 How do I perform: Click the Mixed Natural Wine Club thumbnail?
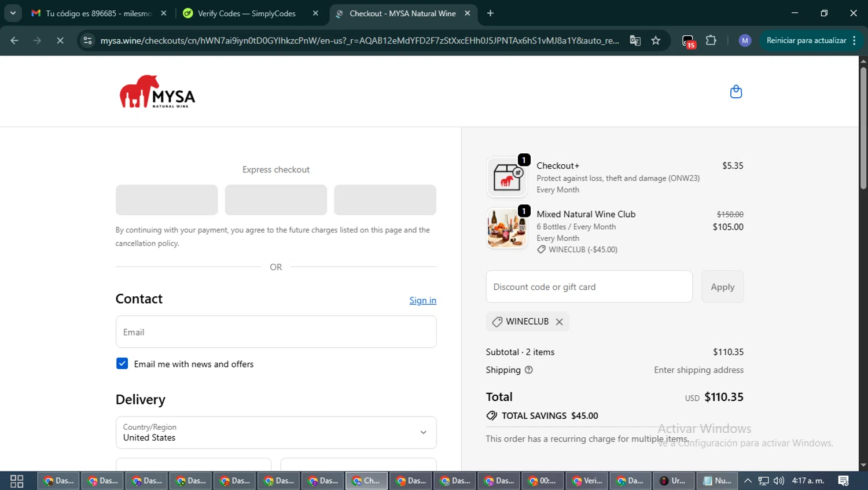tap(507, 229)
